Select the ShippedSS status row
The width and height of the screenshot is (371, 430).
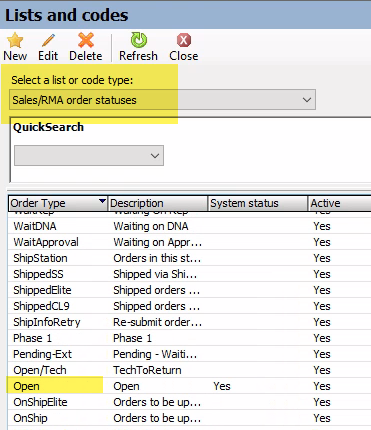point(189,274)
